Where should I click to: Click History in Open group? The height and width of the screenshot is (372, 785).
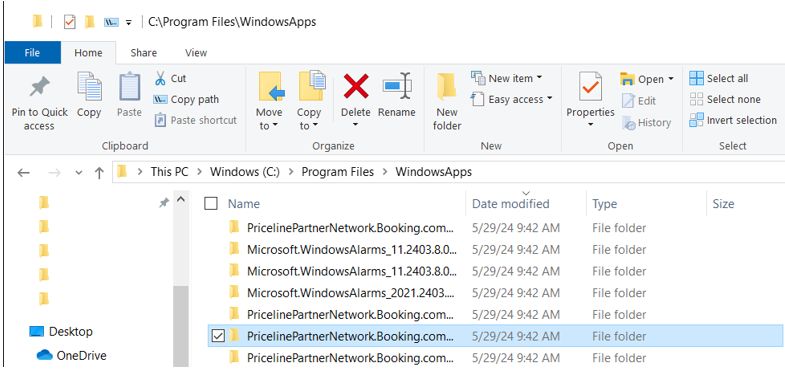(x=646, y=123)
